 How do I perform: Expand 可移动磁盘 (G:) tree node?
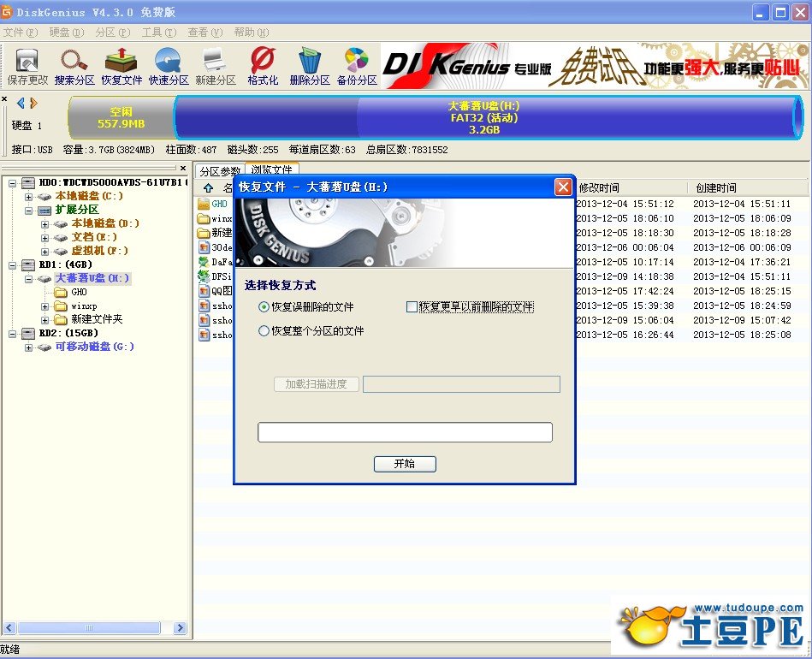[x=28, y=347]
